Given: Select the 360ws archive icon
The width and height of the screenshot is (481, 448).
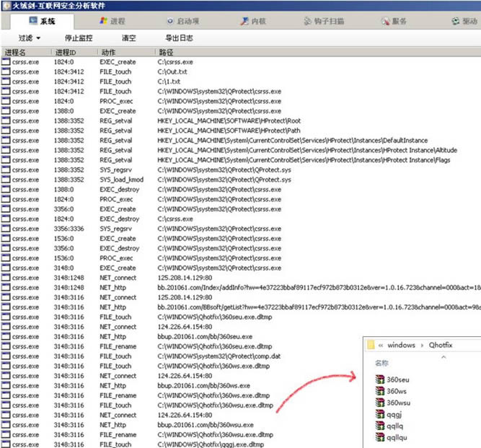Looking at the screenshot, I should click(x=380, y=392).
